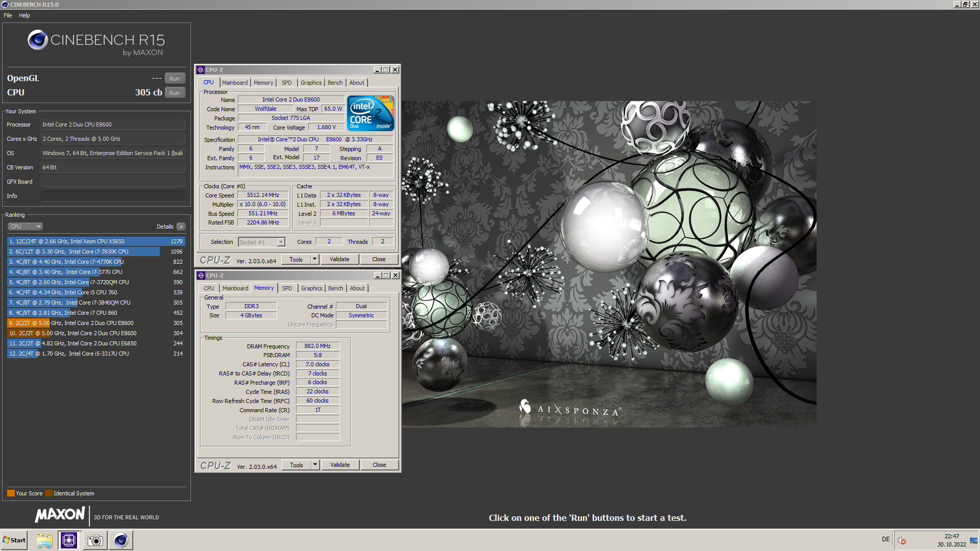The image size is (980, 551).
Task: Click Tools button in upper CPU-Z window
Action: point(296,260)
